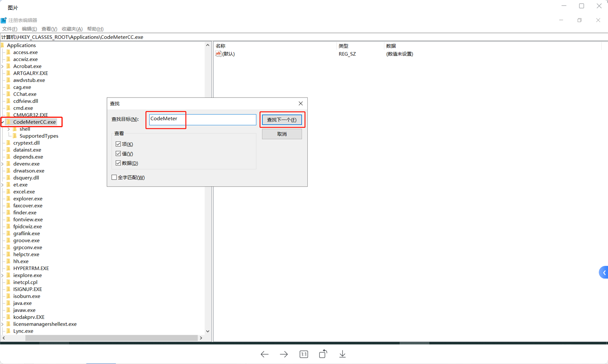Click folder icon beside awdvstub.exe
Viewport: 608px width, 364px height.
pyautogui.click(x=9, y=80)
